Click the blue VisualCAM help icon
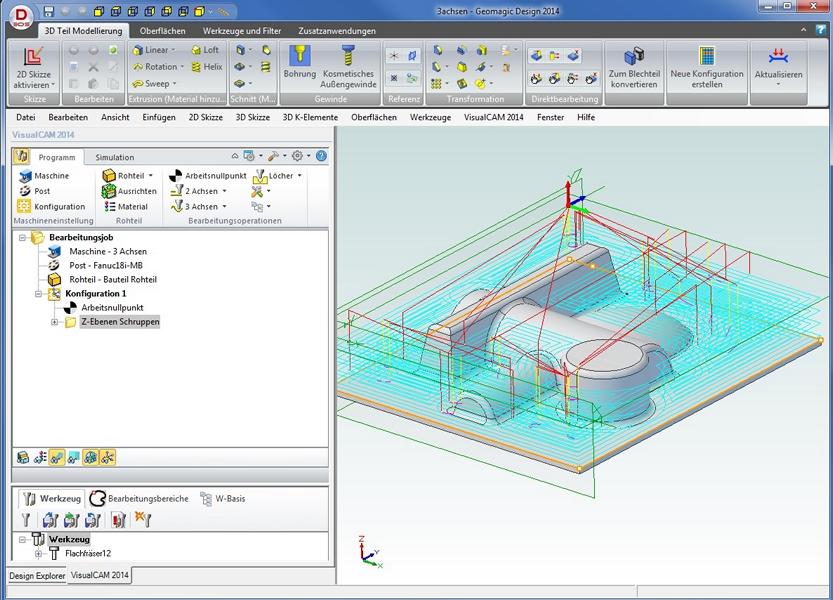 click(x=321, y=156)
